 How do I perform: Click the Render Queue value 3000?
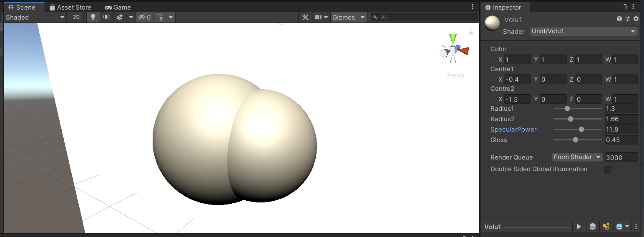click(x=621, y=157)
